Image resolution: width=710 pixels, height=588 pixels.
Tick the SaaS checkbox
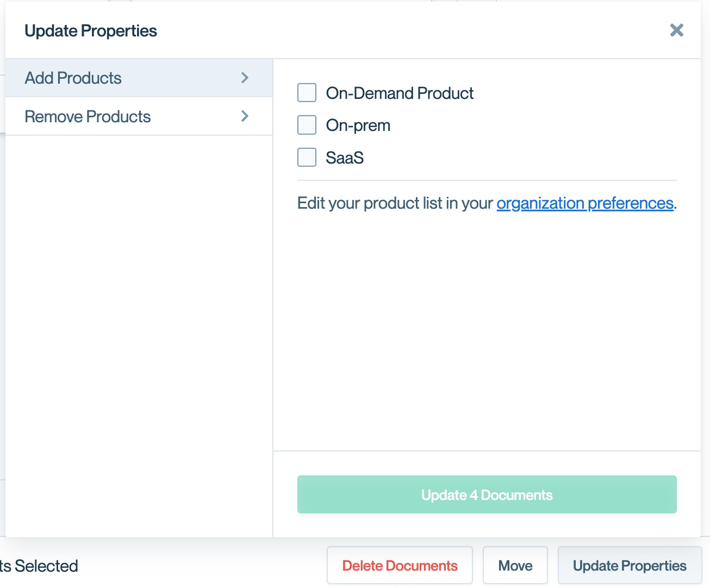point(307,158)
